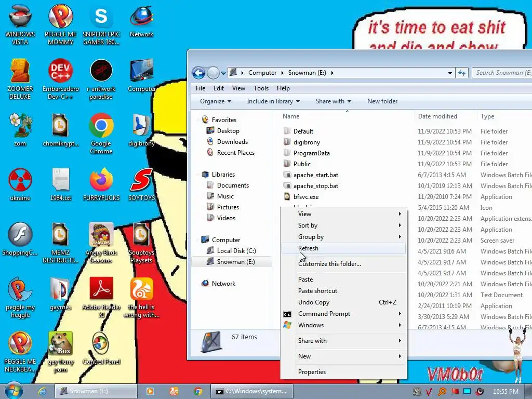Screen dimensions: 532x399
Task: Click the Explorer Back arrow button
Action: pyautogui.click(x=198, y=73)
